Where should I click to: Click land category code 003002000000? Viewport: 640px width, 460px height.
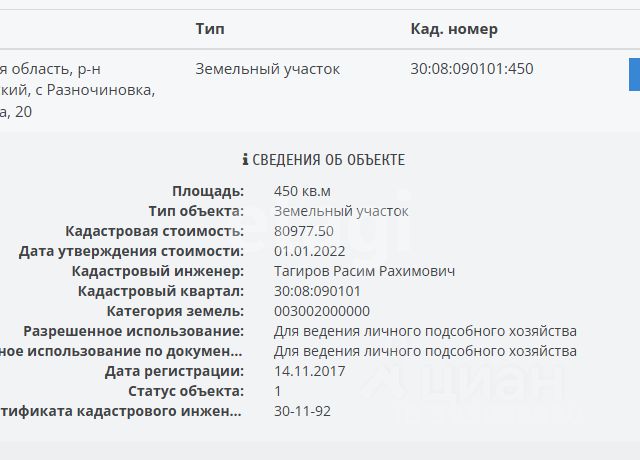pyautogui.click(x=322, y=311)
